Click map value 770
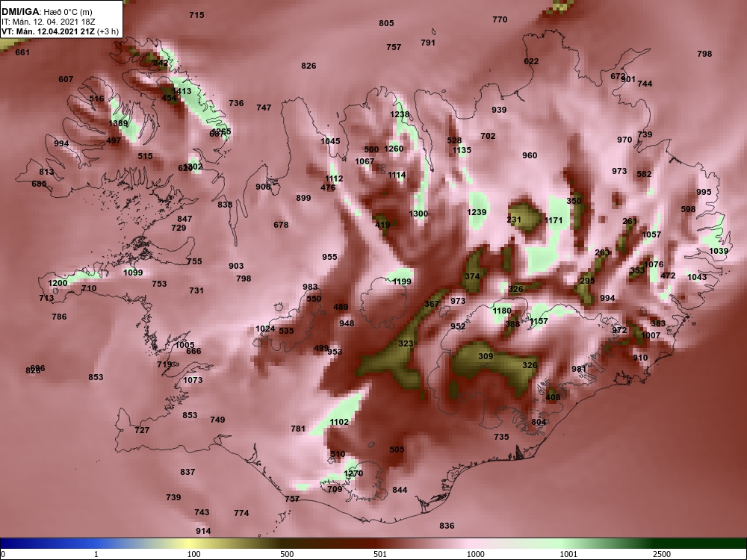 500,19
